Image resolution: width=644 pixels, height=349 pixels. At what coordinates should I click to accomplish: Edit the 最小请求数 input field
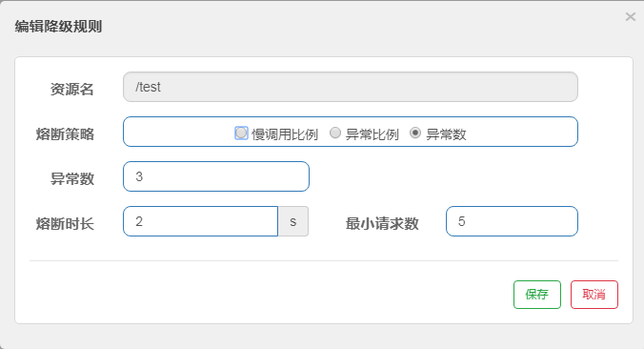click(x=512, y=221)
